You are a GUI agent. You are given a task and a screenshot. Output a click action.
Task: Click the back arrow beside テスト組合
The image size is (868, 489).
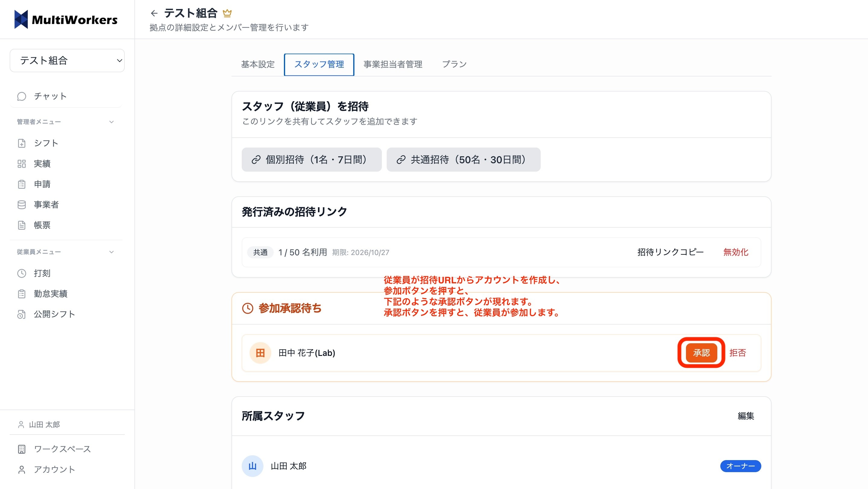154,13
